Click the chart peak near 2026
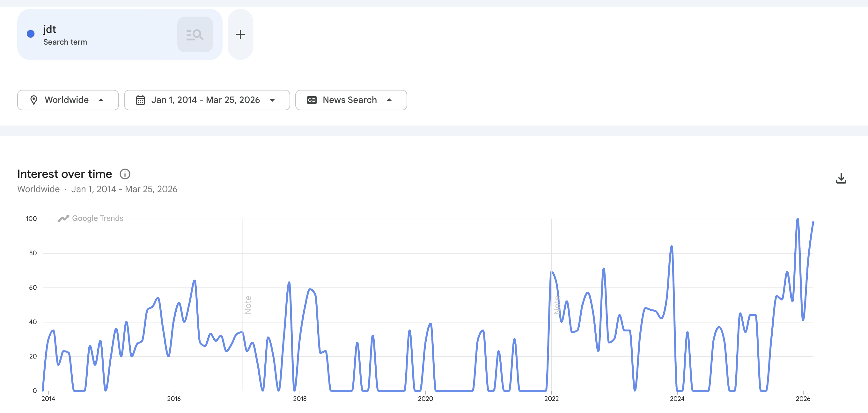This screenshot has width=868, height=413. click(797, 219)
